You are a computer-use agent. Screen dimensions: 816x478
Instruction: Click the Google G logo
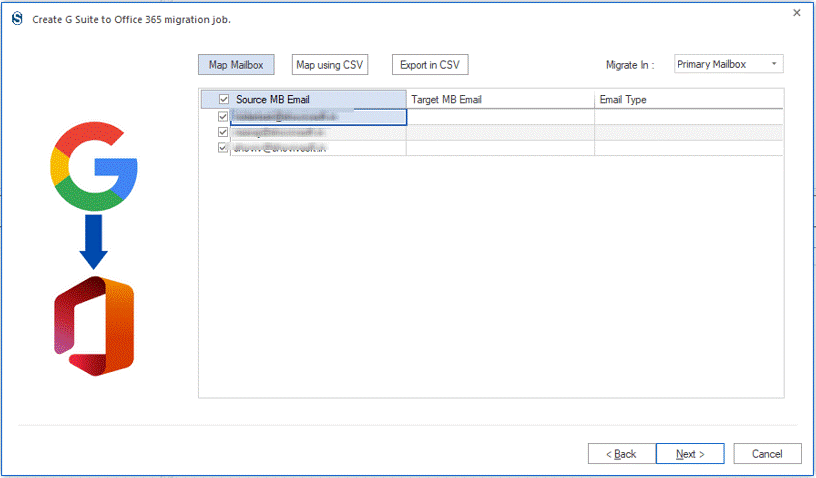[x=94, y=166]
